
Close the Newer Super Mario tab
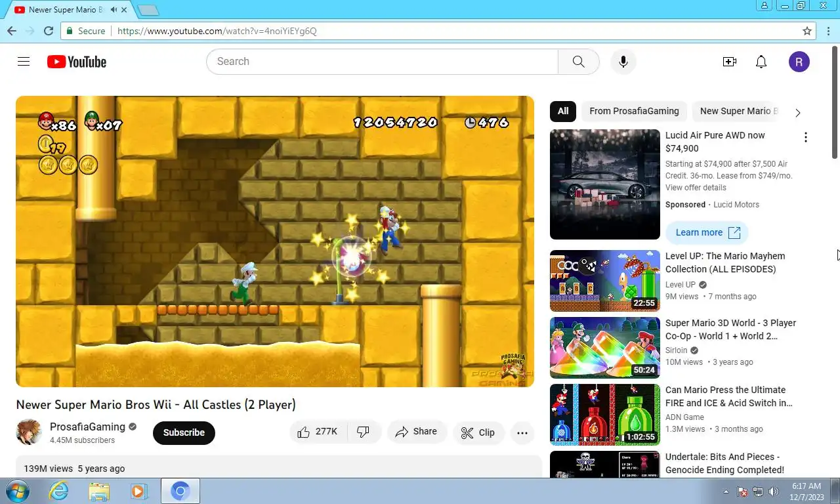click(124, 10)
